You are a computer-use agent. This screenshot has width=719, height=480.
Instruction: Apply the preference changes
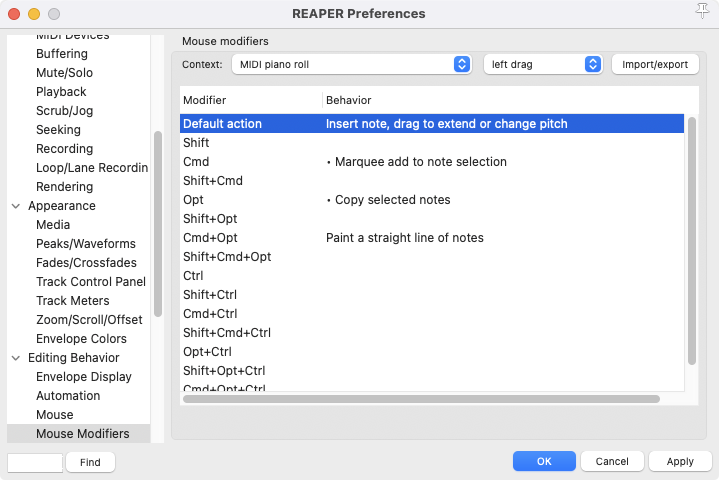tap(680, 462)
